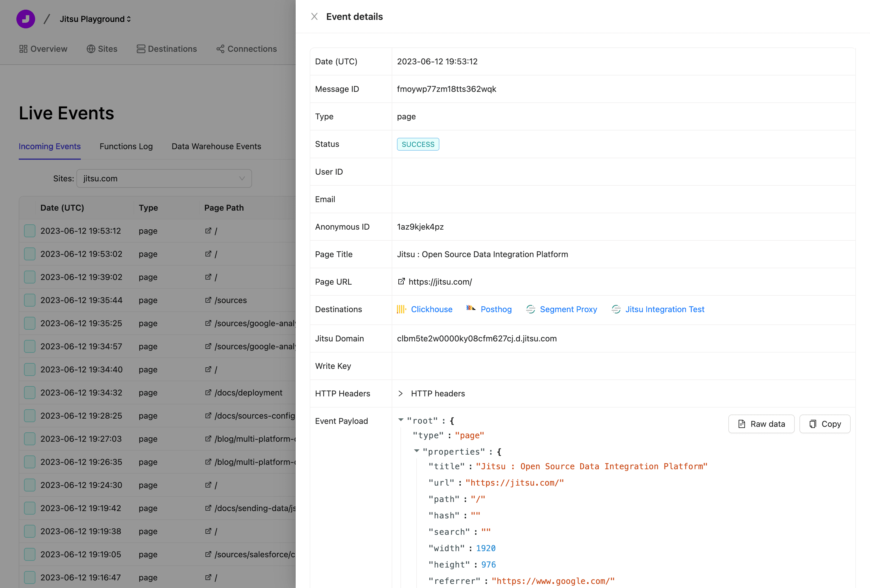Switch to the Functions Log tab
Image resolution: width=870 pixels, height=588 pixels.
pos(126,146)
